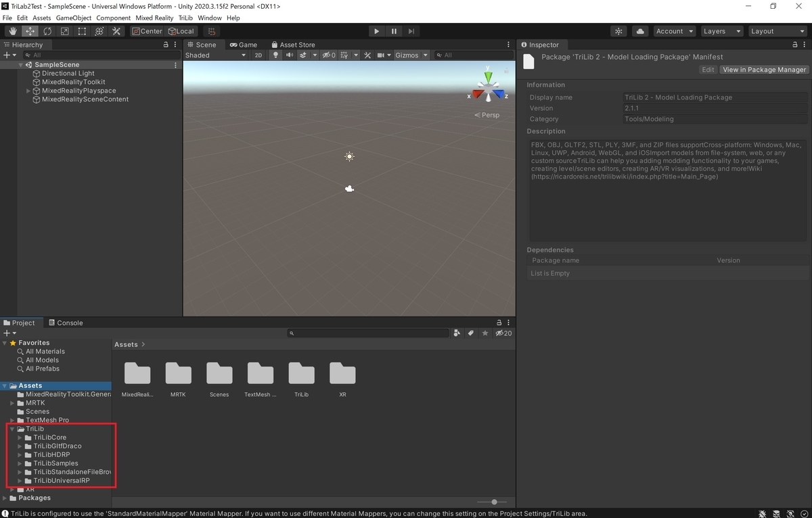Viewport: 812px width, 518px height.
Task: Open the custom editor tools
Action: tap(116, 31)
